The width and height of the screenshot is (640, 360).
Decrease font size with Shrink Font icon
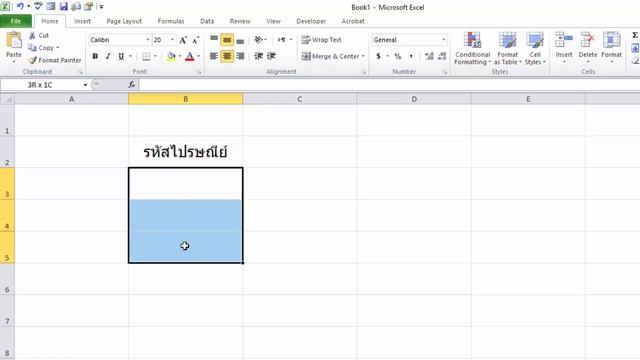[x=196, y=40]
